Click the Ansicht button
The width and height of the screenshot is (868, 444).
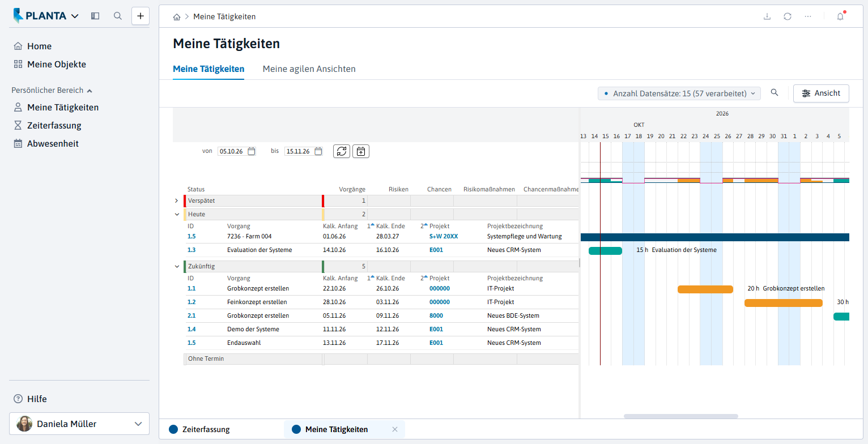(x=821, y=93)
